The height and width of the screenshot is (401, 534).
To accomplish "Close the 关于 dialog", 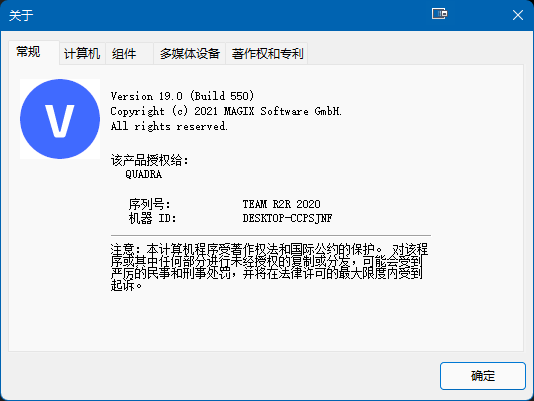I will (x=518, y=15).
